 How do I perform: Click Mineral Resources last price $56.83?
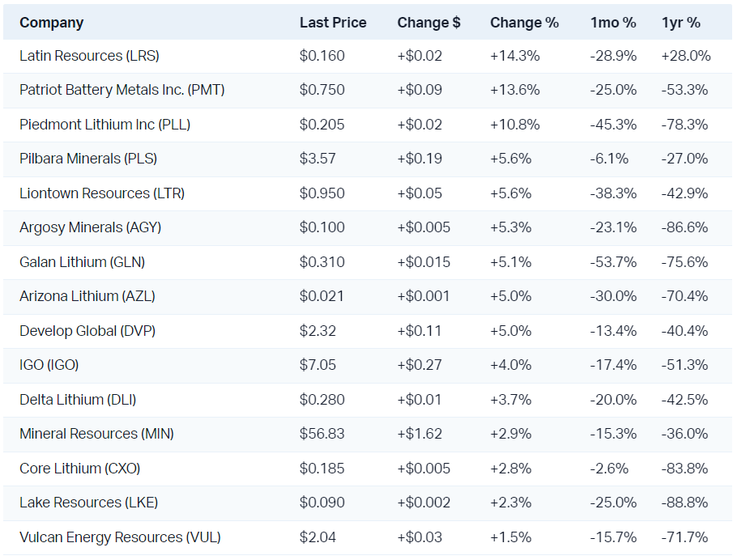(322, 434)
